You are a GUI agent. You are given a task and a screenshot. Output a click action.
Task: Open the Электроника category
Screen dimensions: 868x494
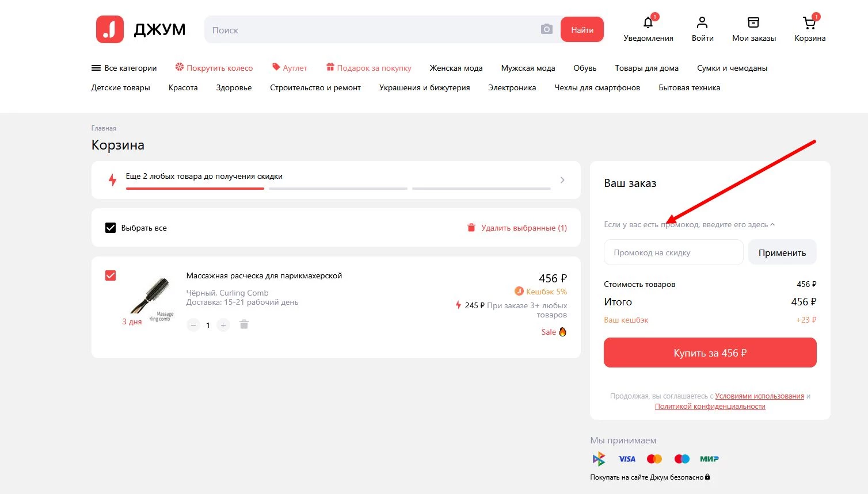point(512,87)
